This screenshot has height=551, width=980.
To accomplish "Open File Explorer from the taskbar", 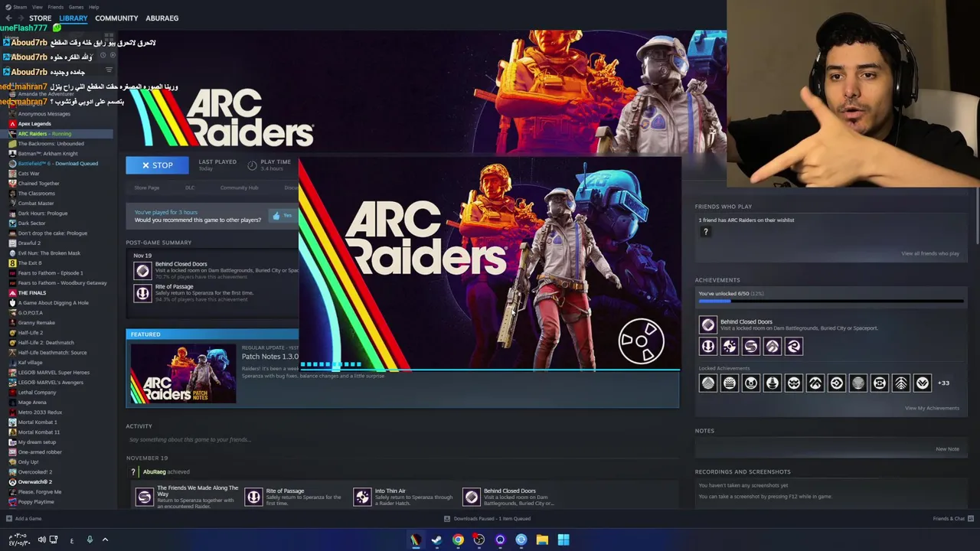I will 542,540.
